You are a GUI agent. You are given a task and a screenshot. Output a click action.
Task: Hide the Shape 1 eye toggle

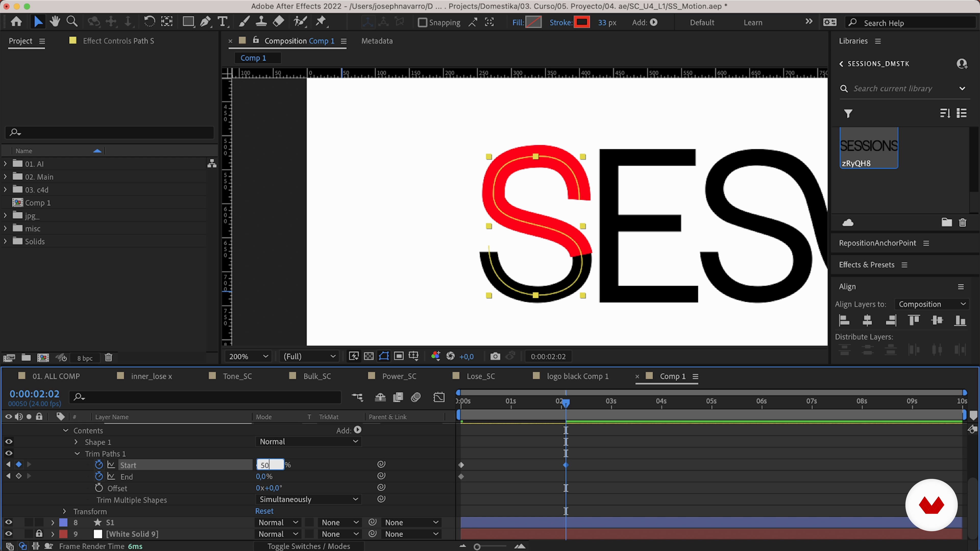(9, 442)
